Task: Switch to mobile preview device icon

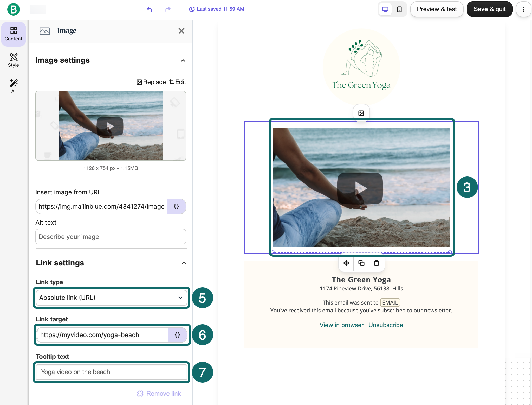Action: 399,9
